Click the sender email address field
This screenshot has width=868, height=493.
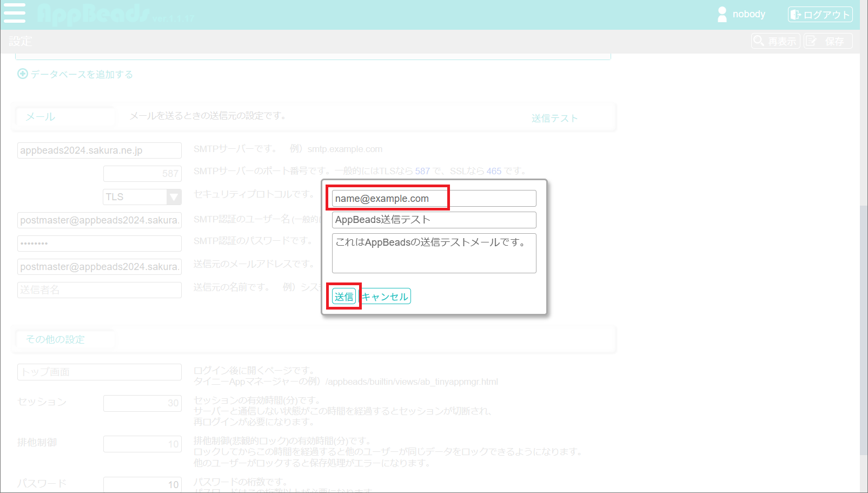coord(100,267)
